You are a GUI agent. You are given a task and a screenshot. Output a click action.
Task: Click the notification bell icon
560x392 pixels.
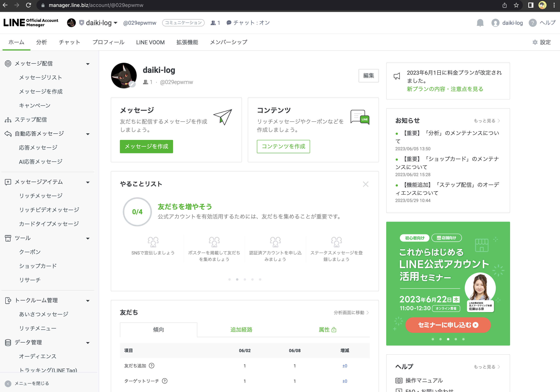click(480, 23)
